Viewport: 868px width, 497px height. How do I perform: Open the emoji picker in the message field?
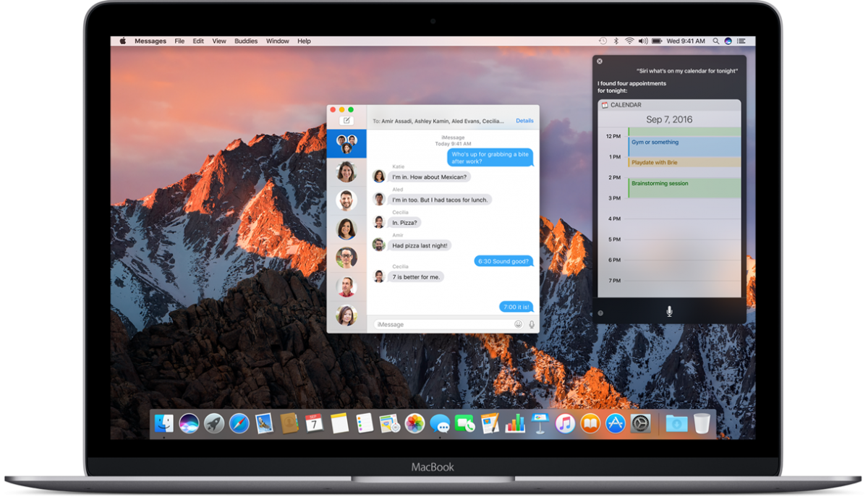[518, 323]
